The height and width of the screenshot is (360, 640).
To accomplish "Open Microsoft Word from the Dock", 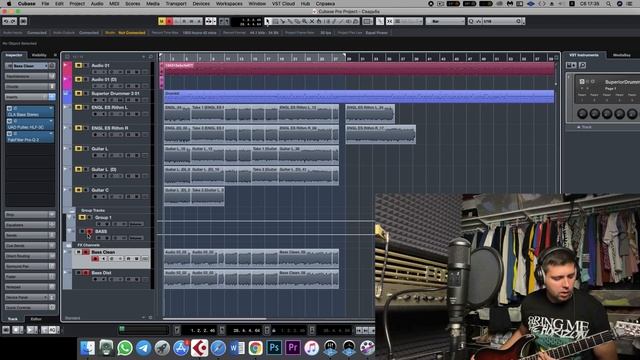I will point(237,348).
